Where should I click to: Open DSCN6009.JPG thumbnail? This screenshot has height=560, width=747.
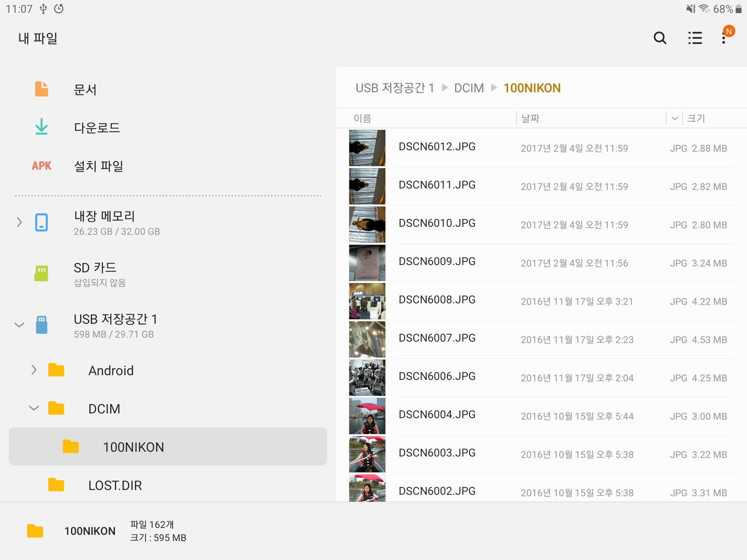click(367, 263)
